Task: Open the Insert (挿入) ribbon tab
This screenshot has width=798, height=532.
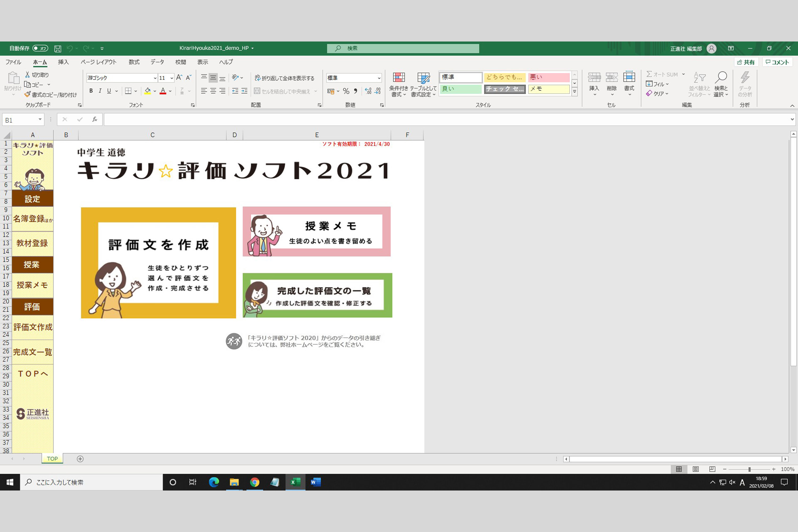Action: pyautogui.click(x=63, y=62)
